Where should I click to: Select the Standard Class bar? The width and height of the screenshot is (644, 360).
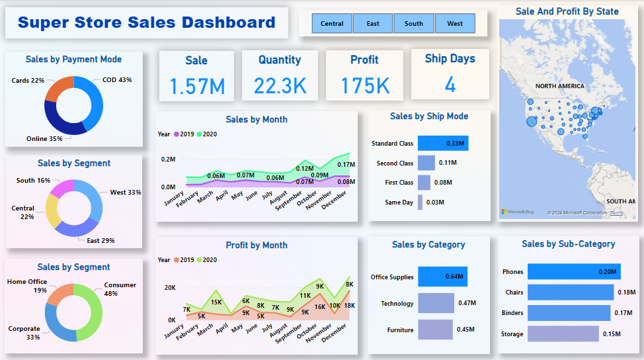point(442,144)
